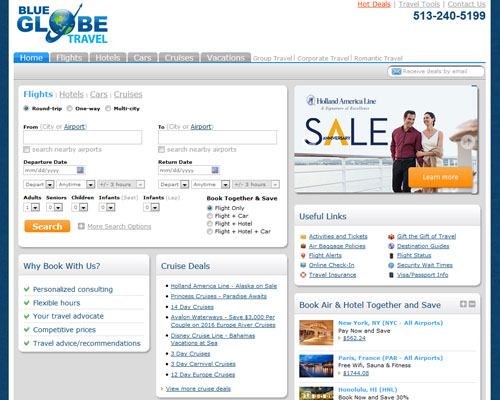
Task: Open the Children count dropdown
Action: coord(80,207)
